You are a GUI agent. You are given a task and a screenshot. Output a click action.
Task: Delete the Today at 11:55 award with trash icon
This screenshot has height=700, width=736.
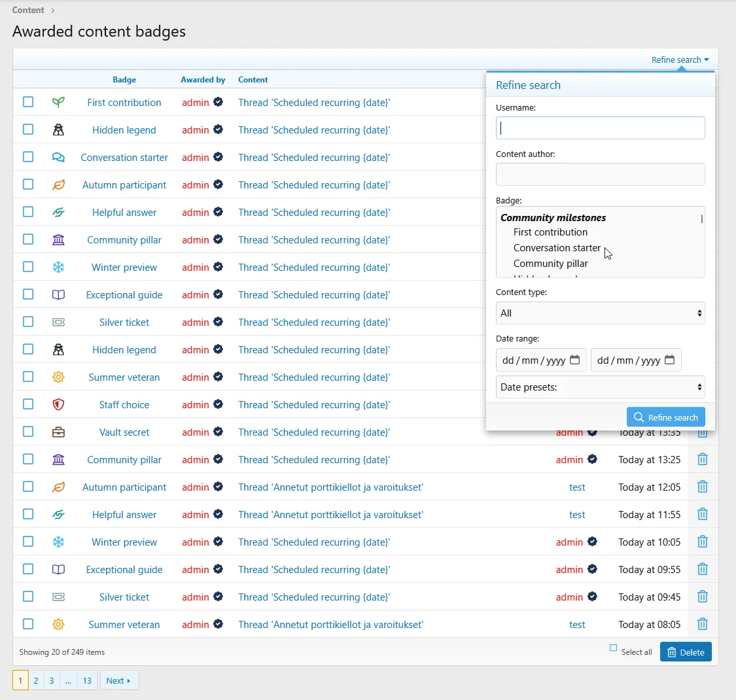[x=702, y=515]
